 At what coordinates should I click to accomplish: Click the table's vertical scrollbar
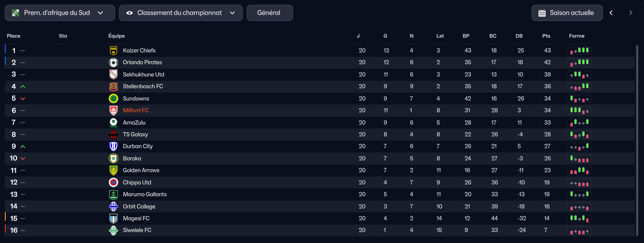click(637, 140)
